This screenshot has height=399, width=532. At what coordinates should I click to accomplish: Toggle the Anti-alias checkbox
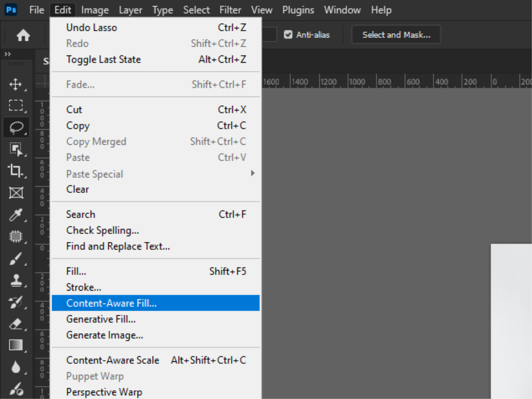(288, 35)
